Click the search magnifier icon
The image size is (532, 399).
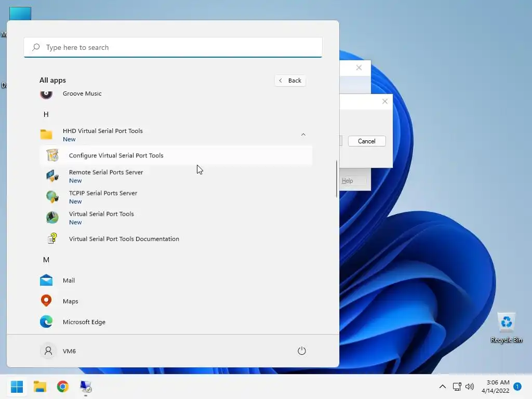click(36, 47)
